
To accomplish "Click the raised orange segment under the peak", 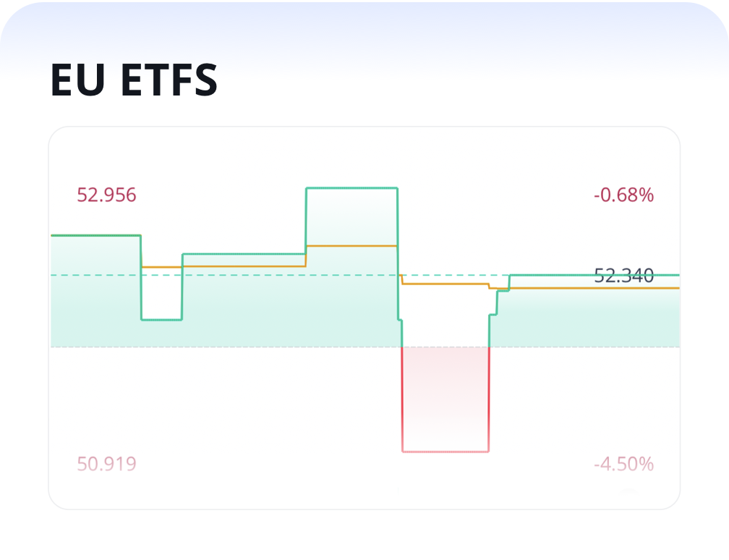I will (x=351, y=245).
